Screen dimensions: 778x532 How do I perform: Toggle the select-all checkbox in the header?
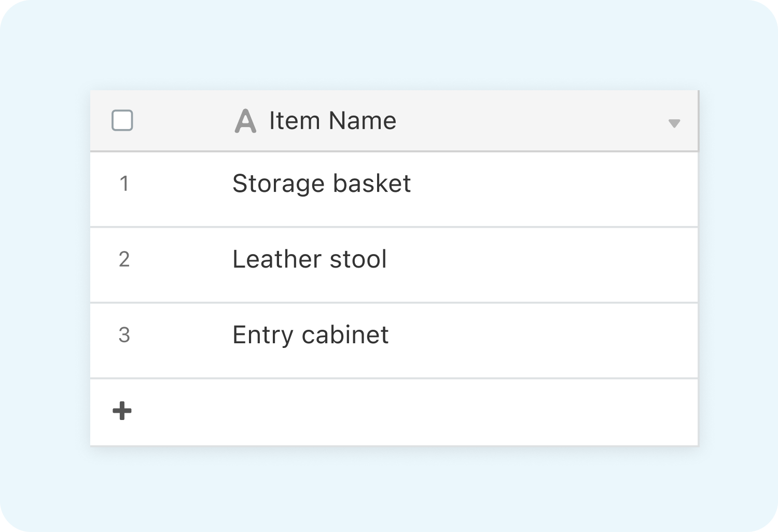[122, 121]
